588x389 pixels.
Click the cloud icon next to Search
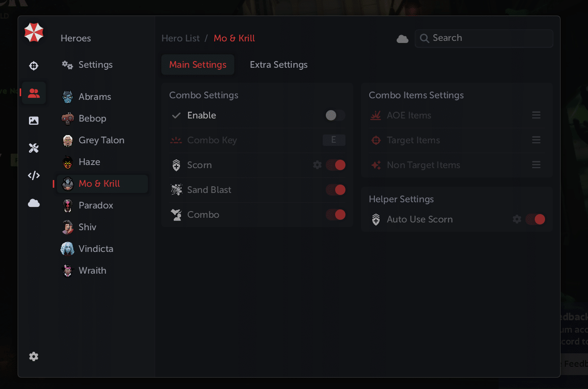pyautogui.click(x=402, y=39)
